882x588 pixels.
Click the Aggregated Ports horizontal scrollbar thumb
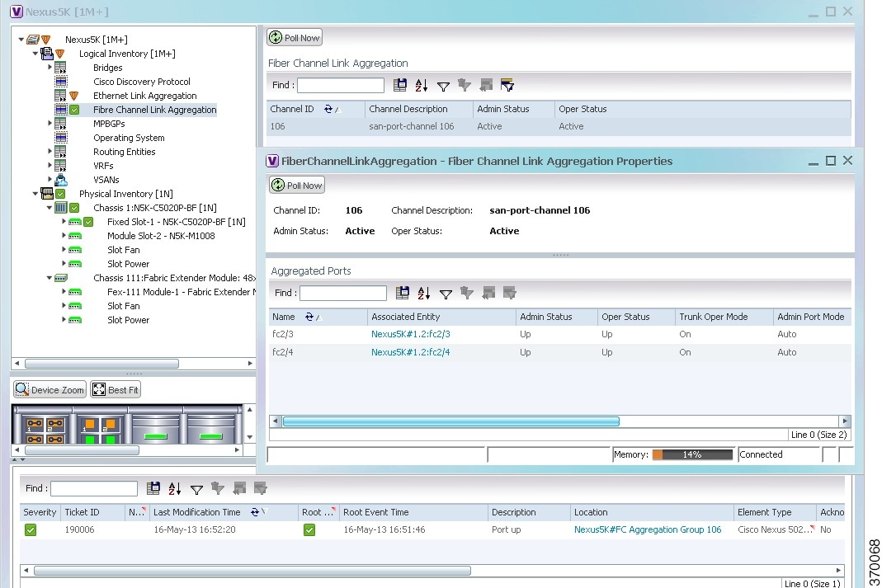[450, 421]
